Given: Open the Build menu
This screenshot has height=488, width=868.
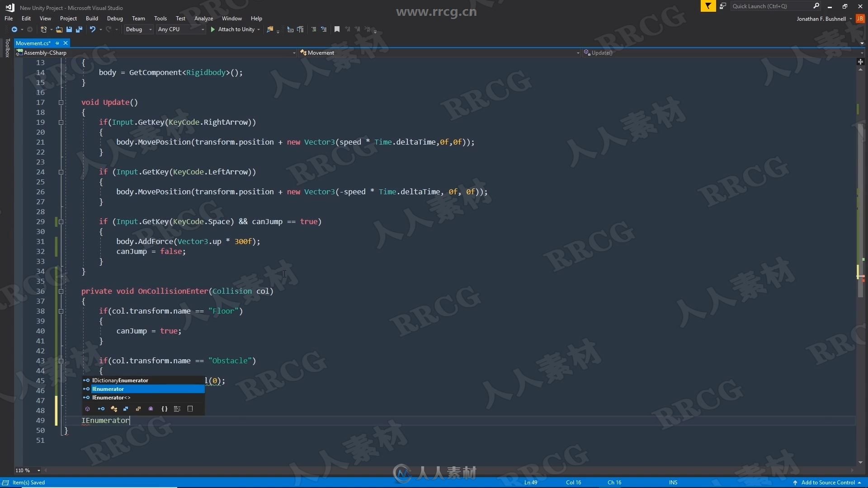Looking at the screenshot, I should (x=92, y=19).
